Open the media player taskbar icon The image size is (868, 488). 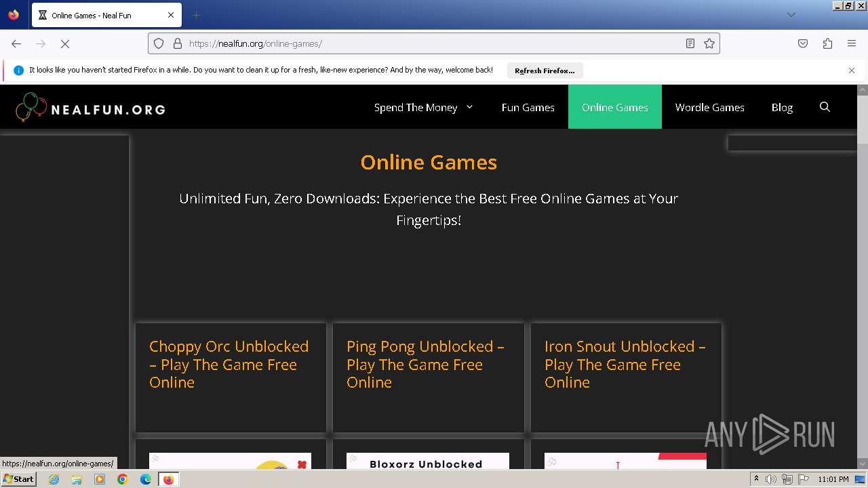pyautogui.click(x=100, y=479)
